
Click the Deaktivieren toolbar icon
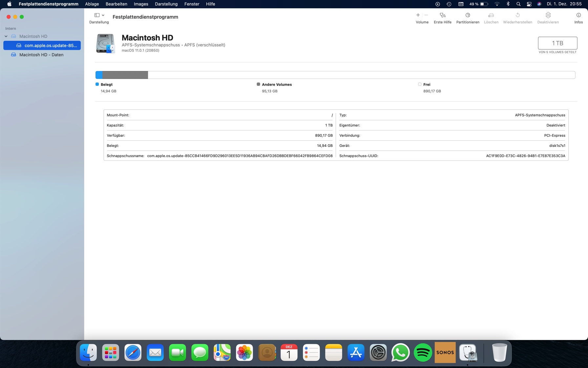[548, 15]
